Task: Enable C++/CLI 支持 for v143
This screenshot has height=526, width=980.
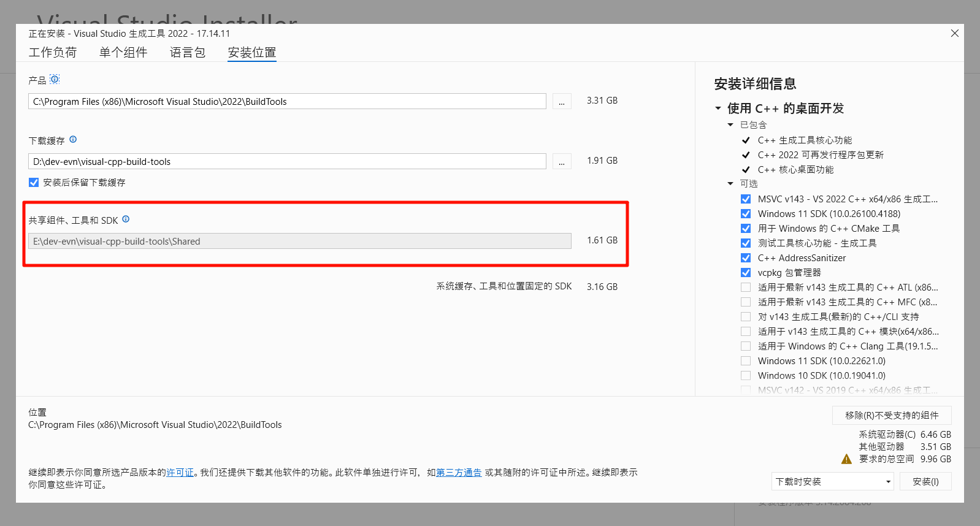Action: 746,316
